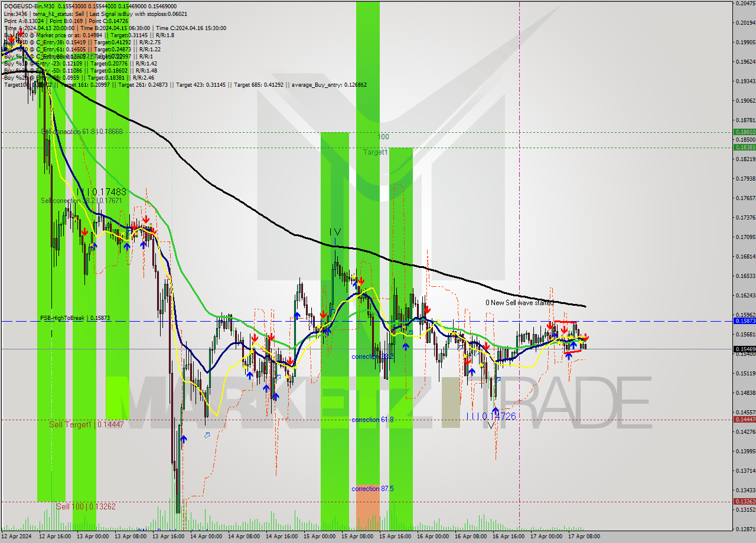756x543 pixels.
Task: Click the '15 Apr 00:00' time axis label
Action: point(320,537)
